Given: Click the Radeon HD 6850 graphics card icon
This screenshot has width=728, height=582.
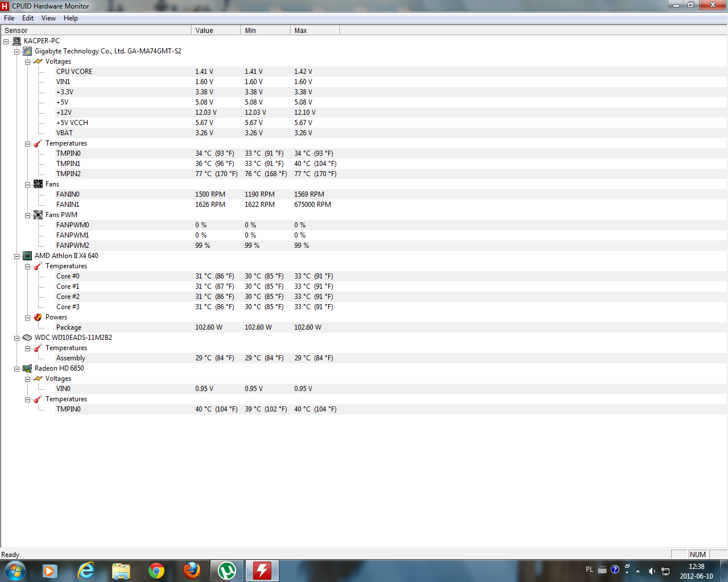Looking at the screenshot, I should (27, 368).
